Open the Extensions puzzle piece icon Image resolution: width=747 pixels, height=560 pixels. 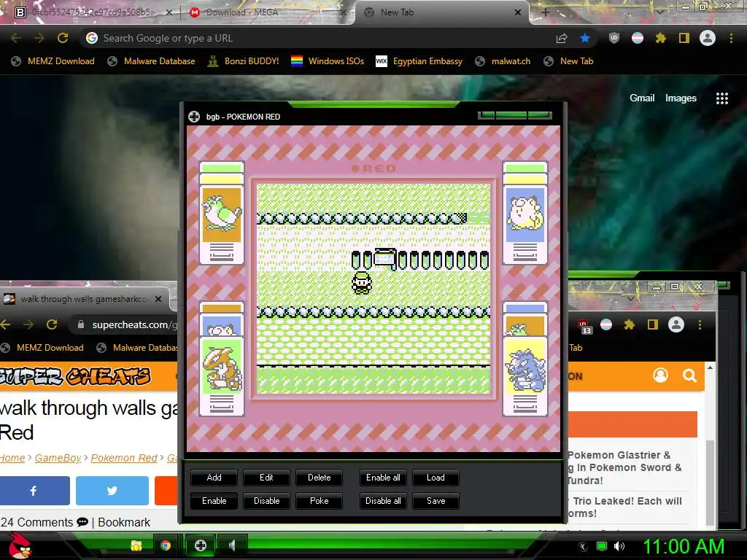point(660,38)
